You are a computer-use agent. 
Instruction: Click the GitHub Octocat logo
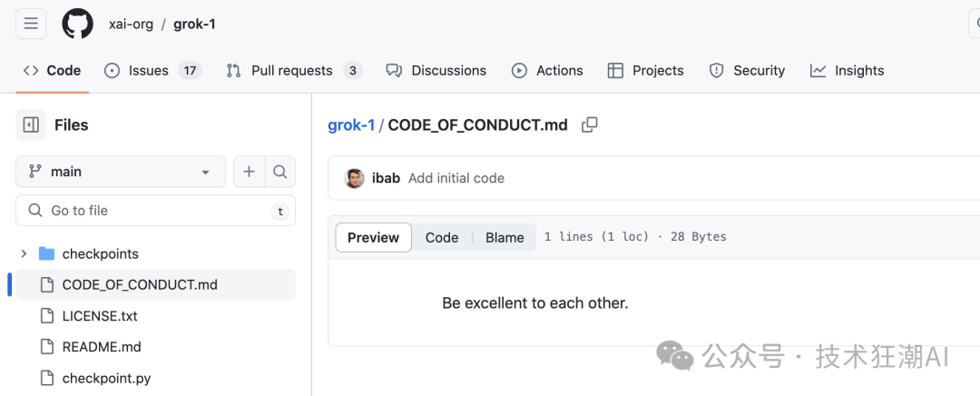(x=77, y=24)
